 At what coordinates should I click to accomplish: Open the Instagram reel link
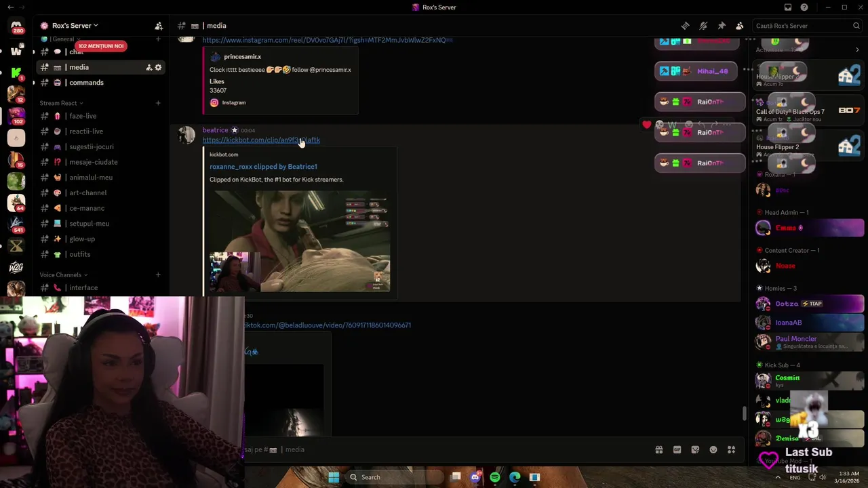[x=328, y=40]
